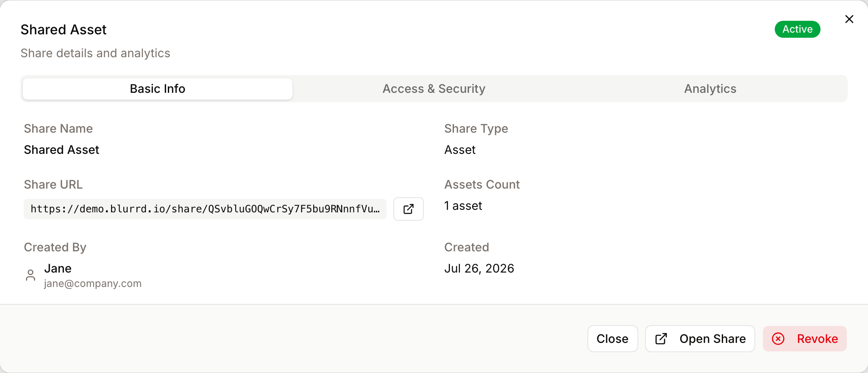868x373 pixels.
Task: Click the Close button in the footer
Action: [x=612, y=339]
